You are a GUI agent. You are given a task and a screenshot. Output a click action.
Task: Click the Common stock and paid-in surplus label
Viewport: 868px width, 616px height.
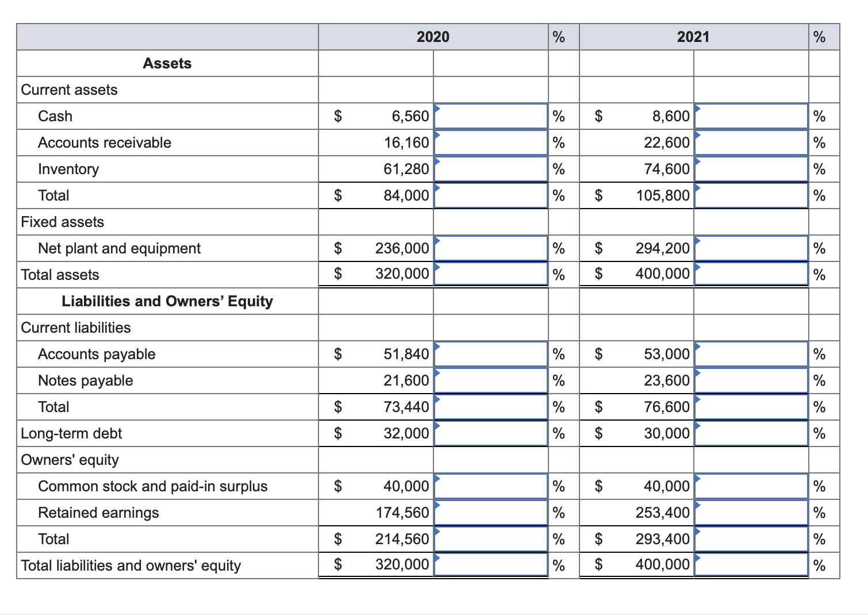pyautogui.click(x=153, y=486)
